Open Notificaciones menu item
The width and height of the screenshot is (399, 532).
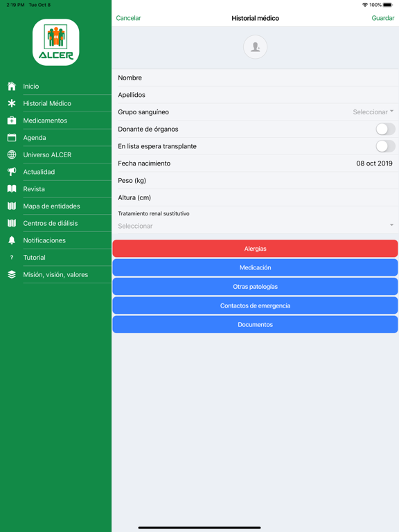click(44, 240)
